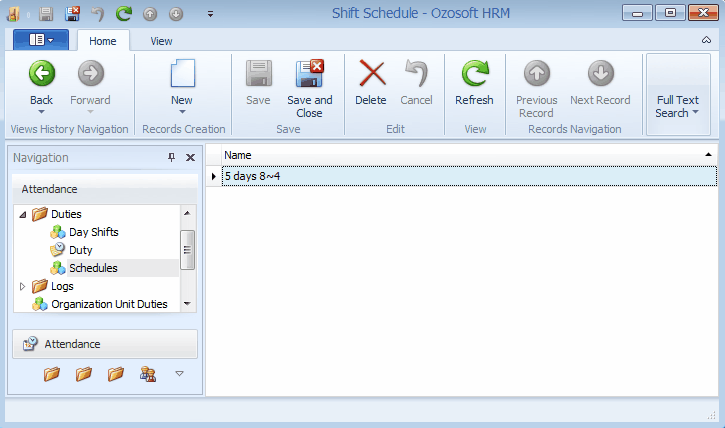Click navigation tree scroll down arrow
This screenshot has width=725, height=428.
coord(187,304)
